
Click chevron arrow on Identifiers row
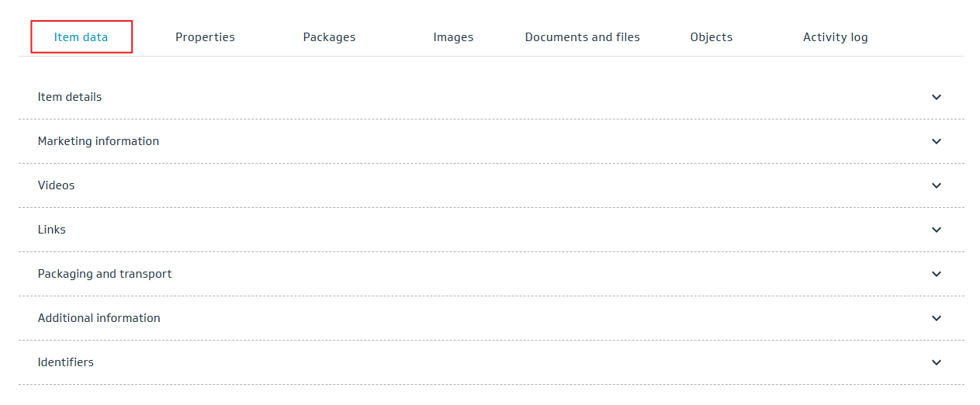coord(937,362)
